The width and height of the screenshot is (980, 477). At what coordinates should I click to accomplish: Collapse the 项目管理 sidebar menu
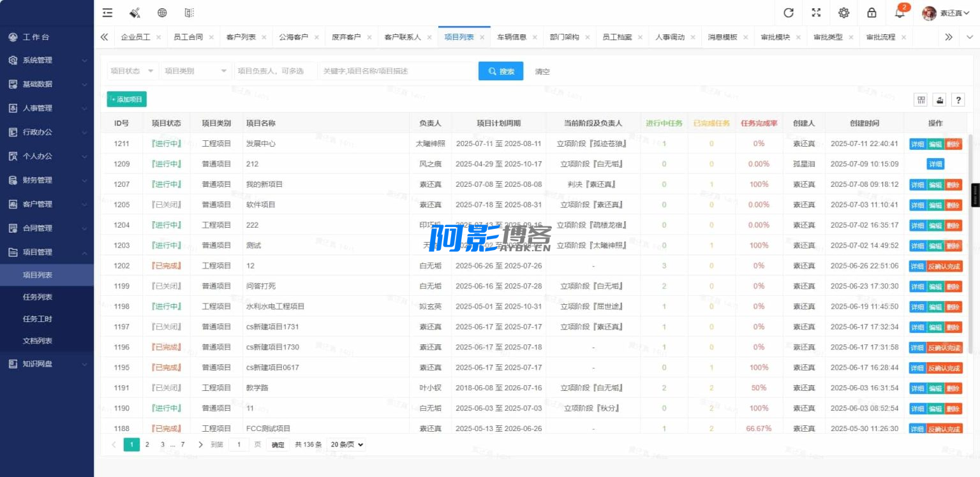(47, 252)
